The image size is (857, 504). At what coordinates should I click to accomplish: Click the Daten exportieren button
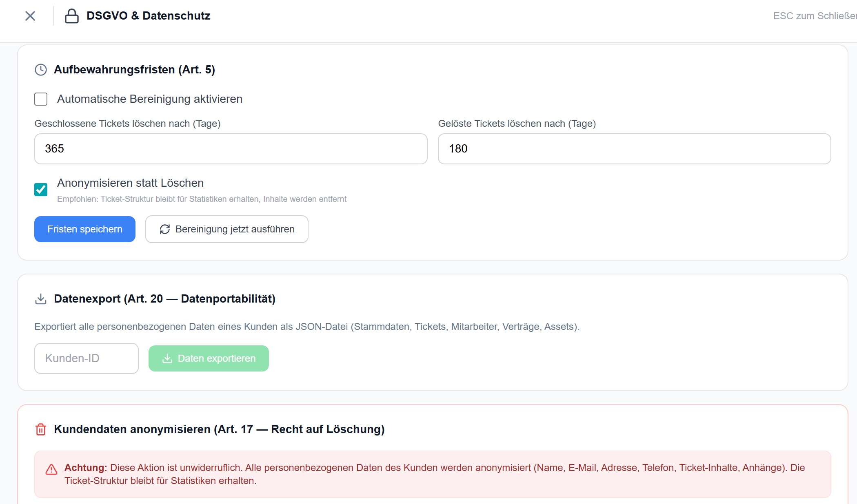(x=209, y=358)
